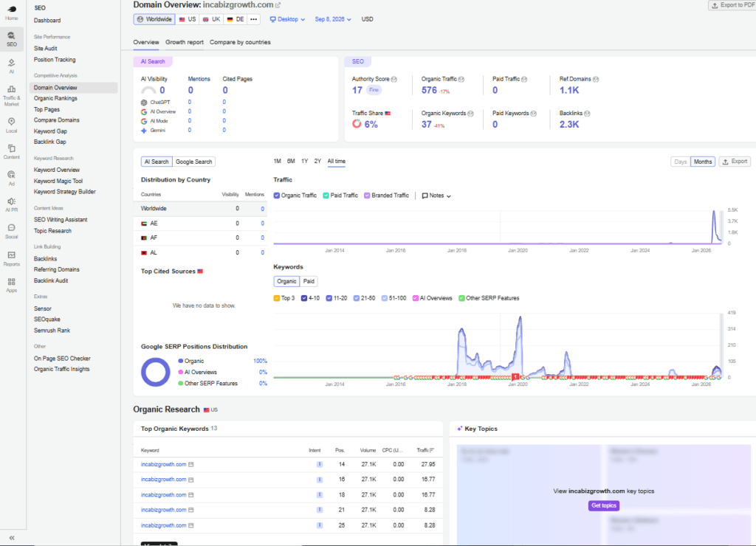Click the ChatGPT icon in AI Visibility
Screen dimensions: 756x546
tap(144, 102)
